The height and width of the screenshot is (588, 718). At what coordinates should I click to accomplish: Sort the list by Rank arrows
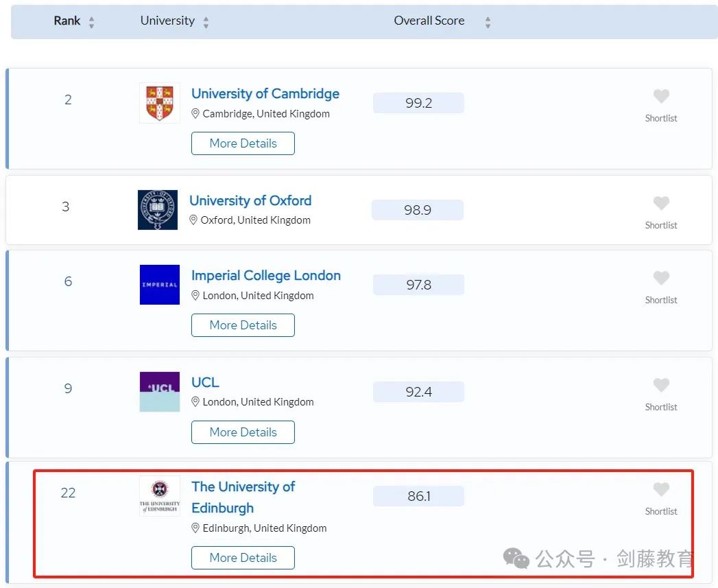[x=92, y=22]
